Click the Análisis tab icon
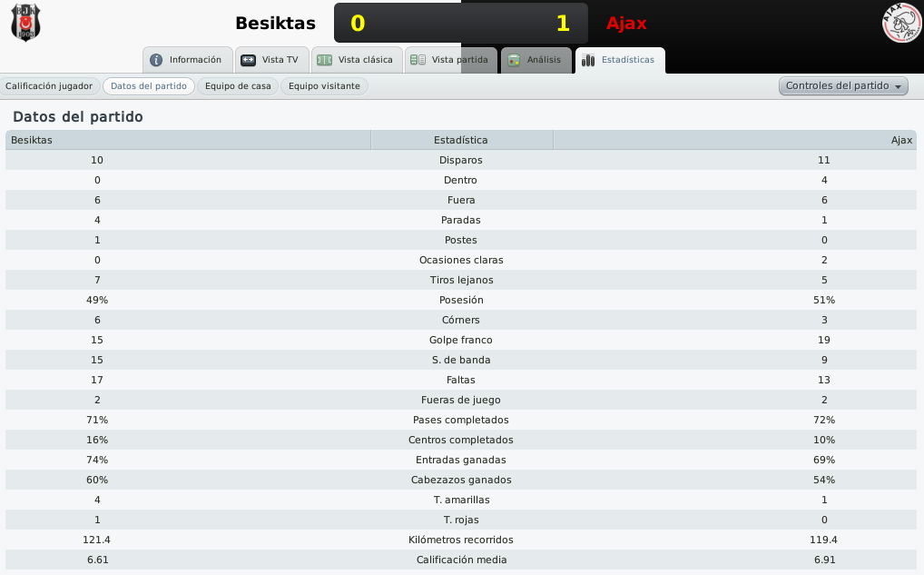 (514, 60)
